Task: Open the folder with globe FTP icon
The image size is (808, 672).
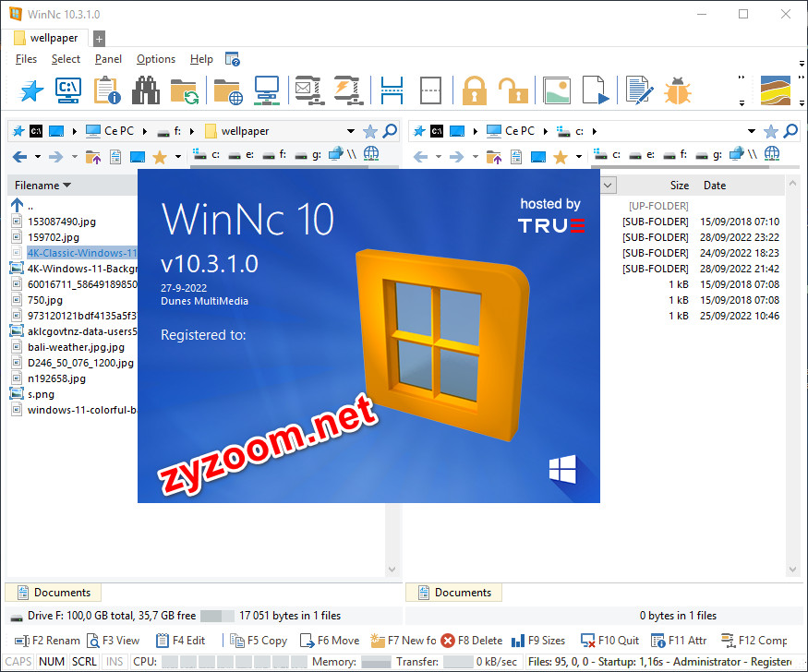Action: [x=228, y=91]
